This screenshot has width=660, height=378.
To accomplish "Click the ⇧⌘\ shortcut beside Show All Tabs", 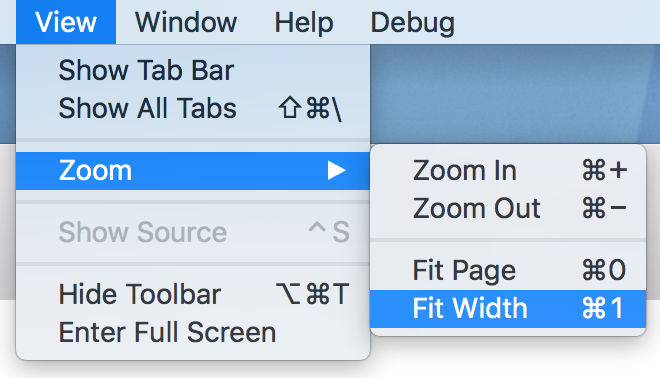I will pyautogui.click(x=310, y=109).
